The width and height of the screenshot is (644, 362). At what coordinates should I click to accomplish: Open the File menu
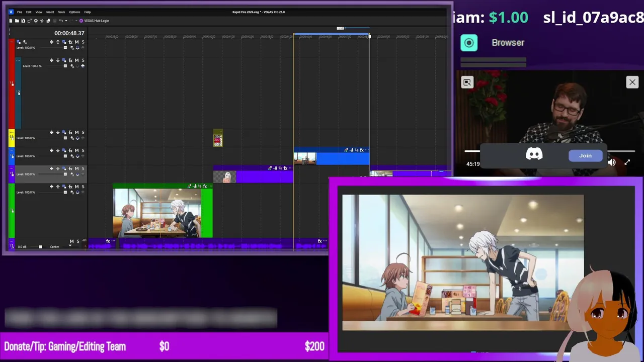19,12
